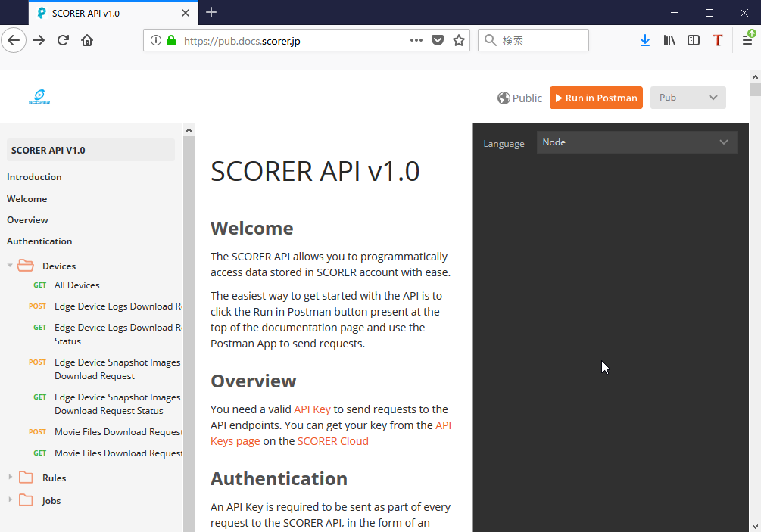Click the green secure connection padlock

coord(171,40)
